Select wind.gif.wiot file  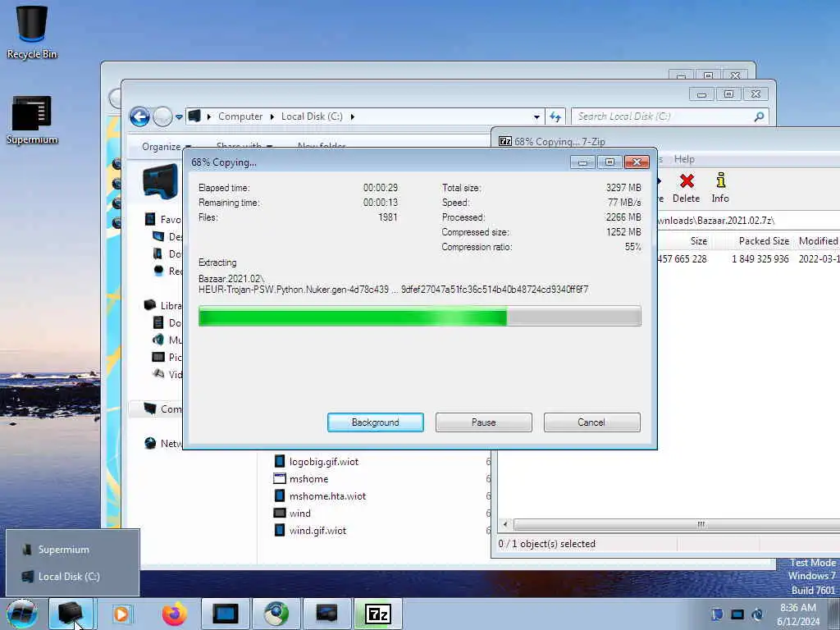pos(317,531)
